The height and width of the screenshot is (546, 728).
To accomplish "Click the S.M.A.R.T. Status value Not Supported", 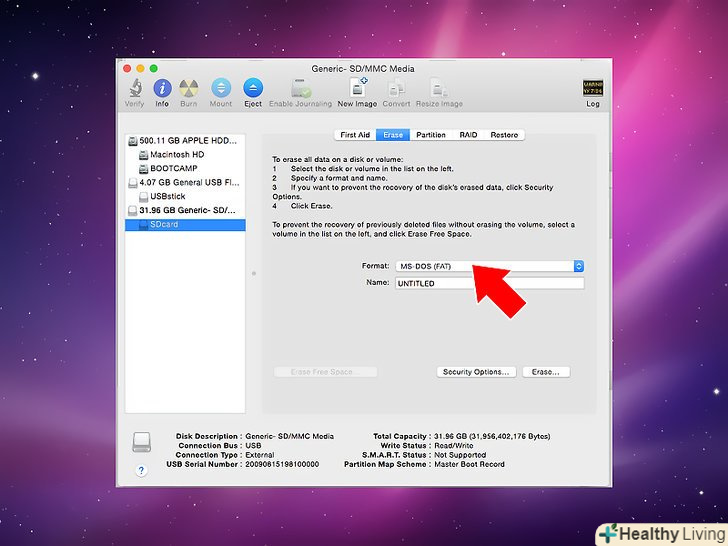I will point(460,455).
